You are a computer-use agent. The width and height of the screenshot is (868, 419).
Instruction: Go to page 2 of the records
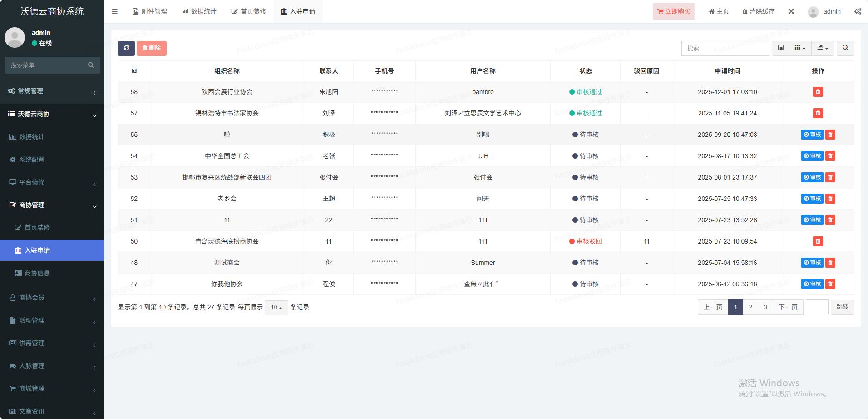[x=750, y=307]
